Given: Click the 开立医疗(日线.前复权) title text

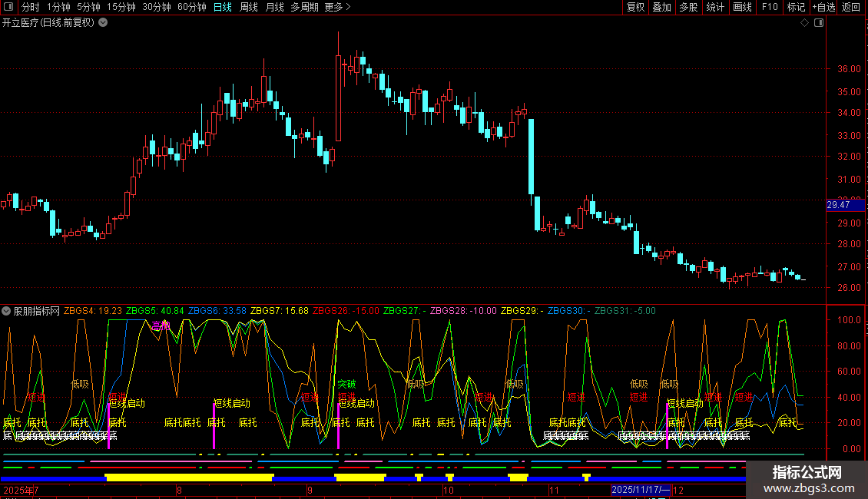Looking at the screenshot, I should pyautogui.click(x=48, y=23).
